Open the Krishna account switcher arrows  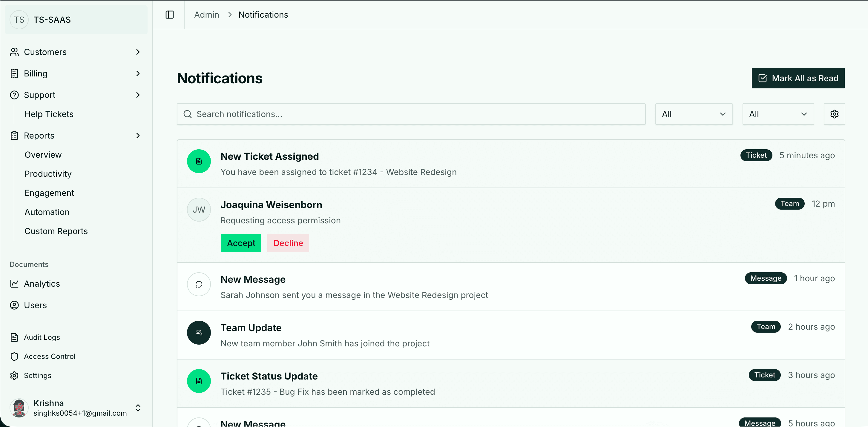(x=138, y=408)
